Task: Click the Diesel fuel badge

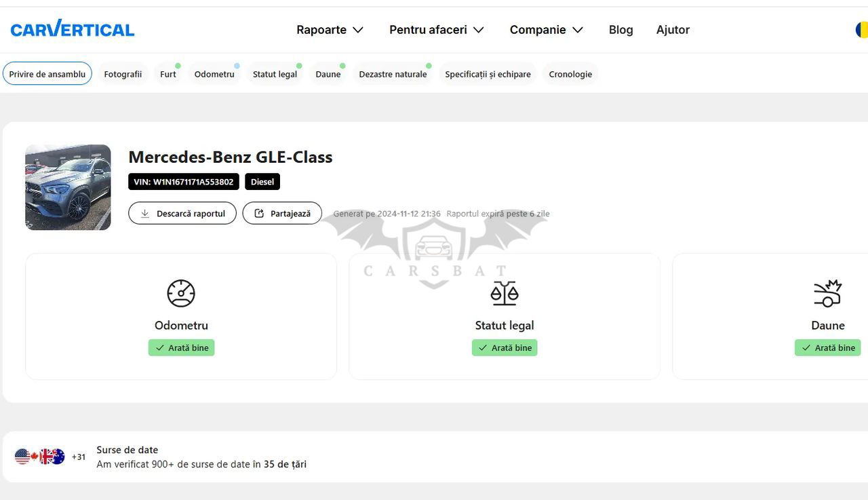Action: 262,182
